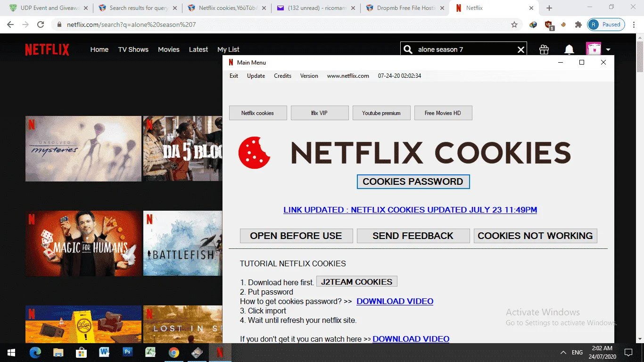Close the Netflix browser tab
The image size is (644, 362).
(531, 8)
